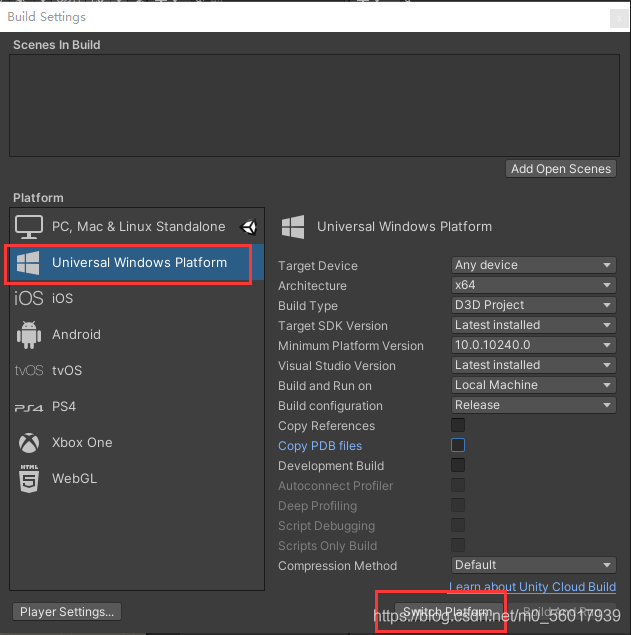Open the Minimum Platform Version dropdown
Screen dimensions: 631x635
point(534,345)
